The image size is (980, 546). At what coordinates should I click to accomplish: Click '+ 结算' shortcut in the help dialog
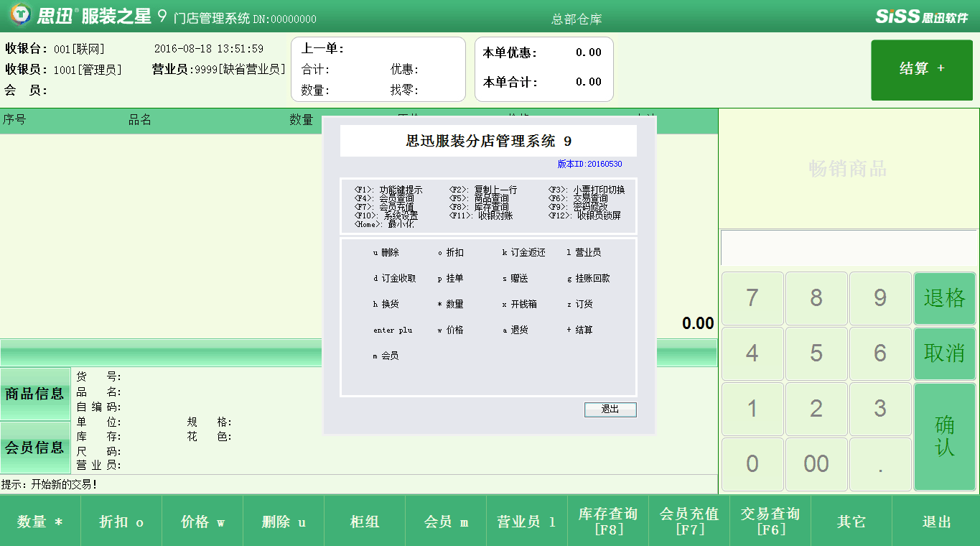coord(580,330)
